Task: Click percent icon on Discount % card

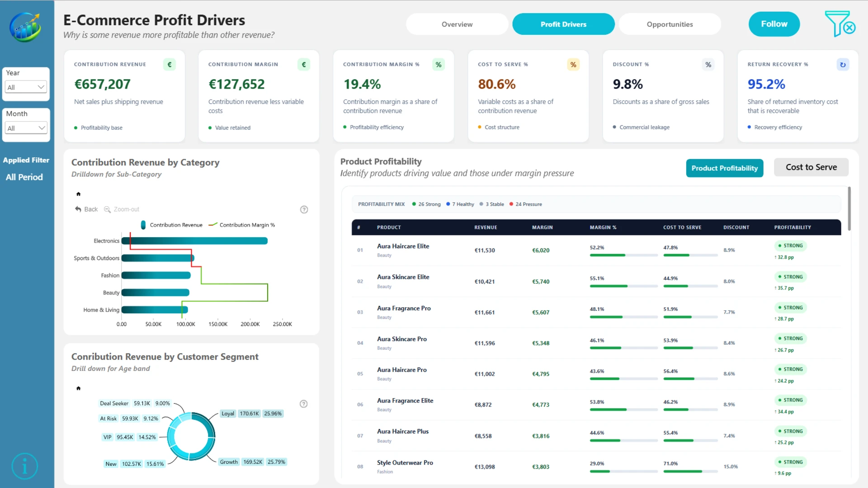Action: pos(708,65)
